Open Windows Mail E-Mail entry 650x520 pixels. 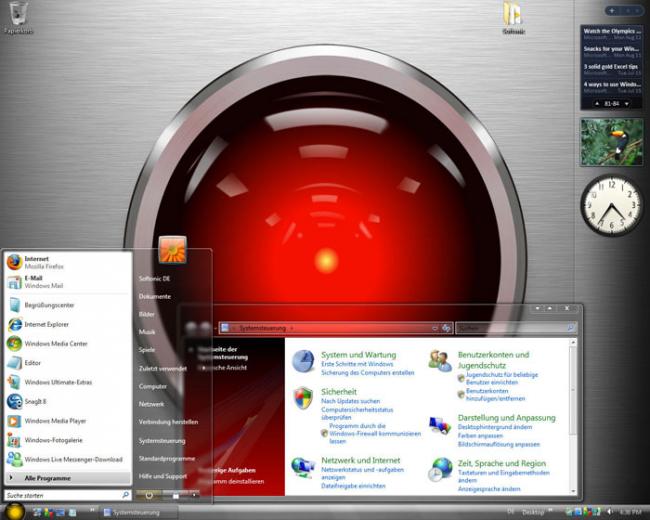click(x=68, y=282)
